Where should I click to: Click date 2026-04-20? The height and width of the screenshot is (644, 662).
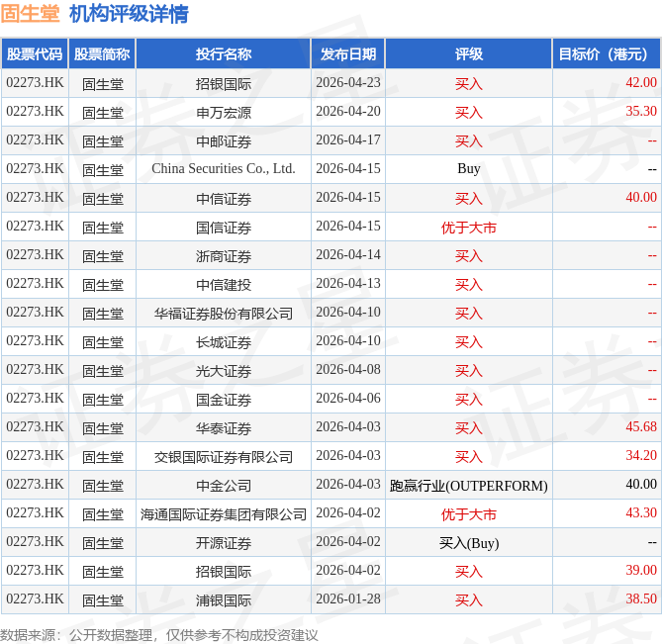[348, 112]
